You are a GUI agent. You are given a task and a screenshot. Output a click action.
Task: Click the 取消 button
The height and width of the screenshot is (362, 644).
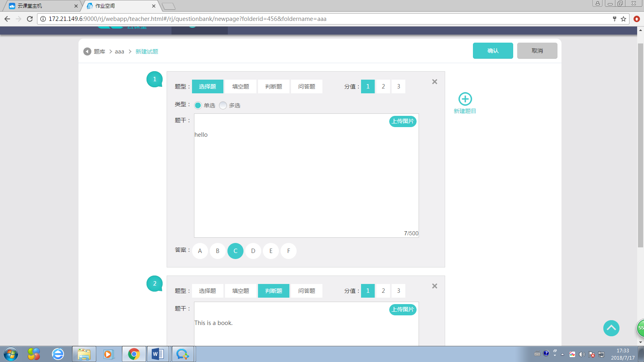click(x=537, y=51)
